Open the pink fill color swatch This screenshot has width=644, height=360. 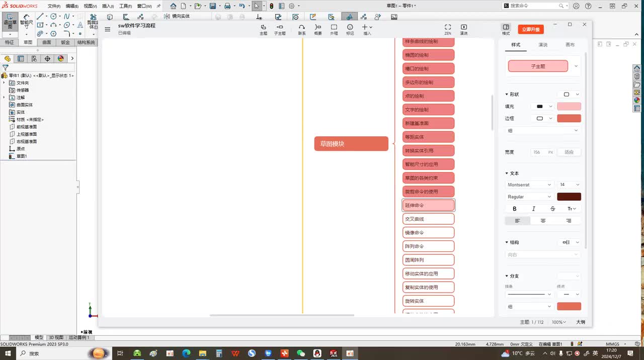pyautogui.click(x=569, y=107)
